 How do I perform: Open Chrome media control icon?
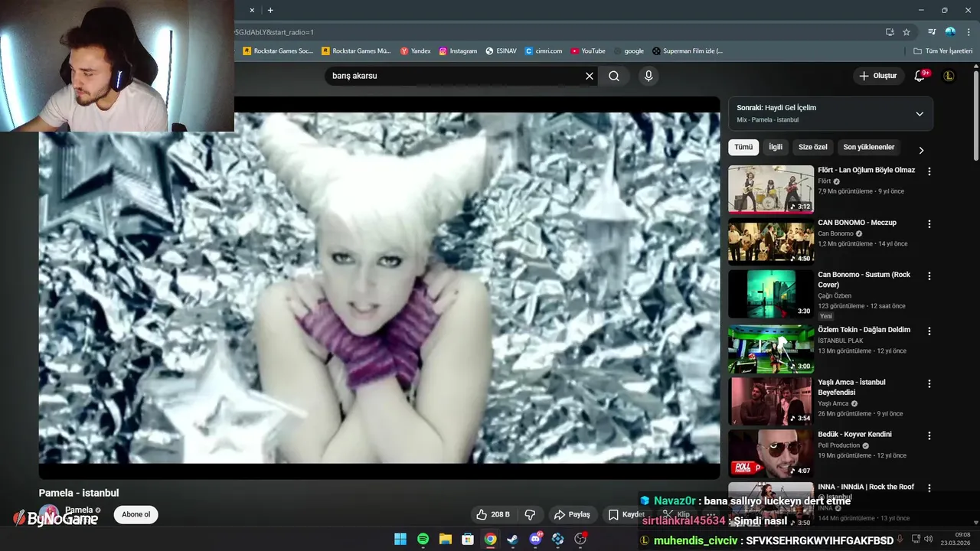click(932, 32)
